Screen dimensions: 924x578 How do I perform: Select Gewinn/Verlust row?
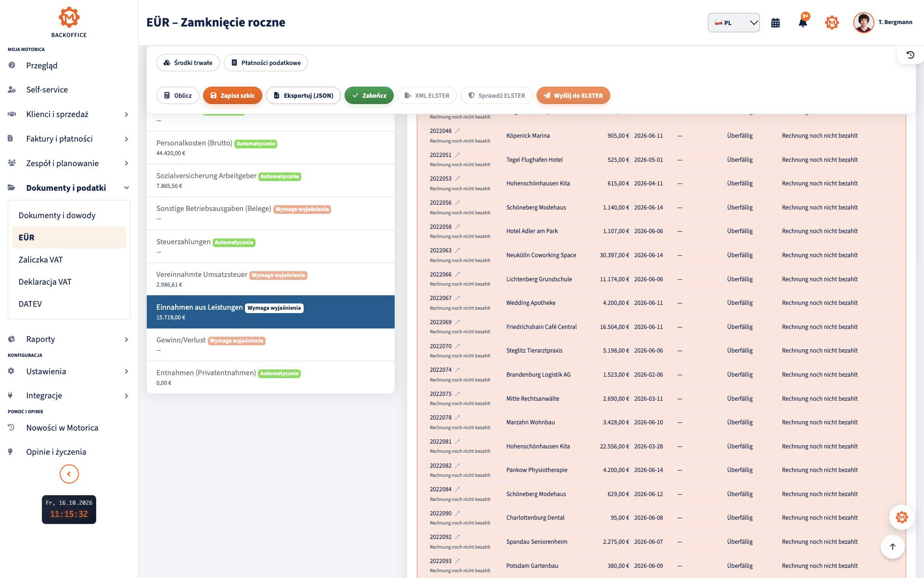[270, 345]
